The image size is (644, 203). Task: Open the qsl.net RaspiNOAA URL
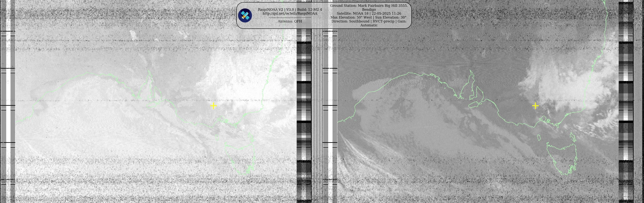point(290,13)
